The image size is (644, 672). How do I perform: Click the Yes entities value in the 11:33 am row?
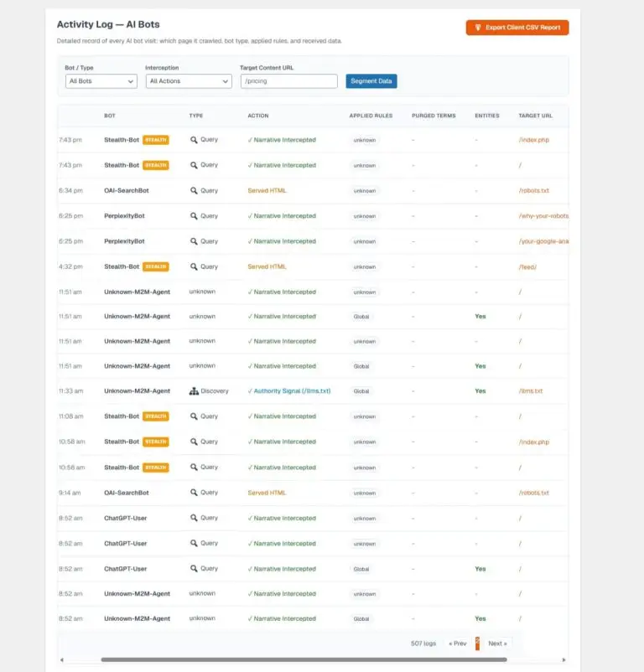coord(480,390)
